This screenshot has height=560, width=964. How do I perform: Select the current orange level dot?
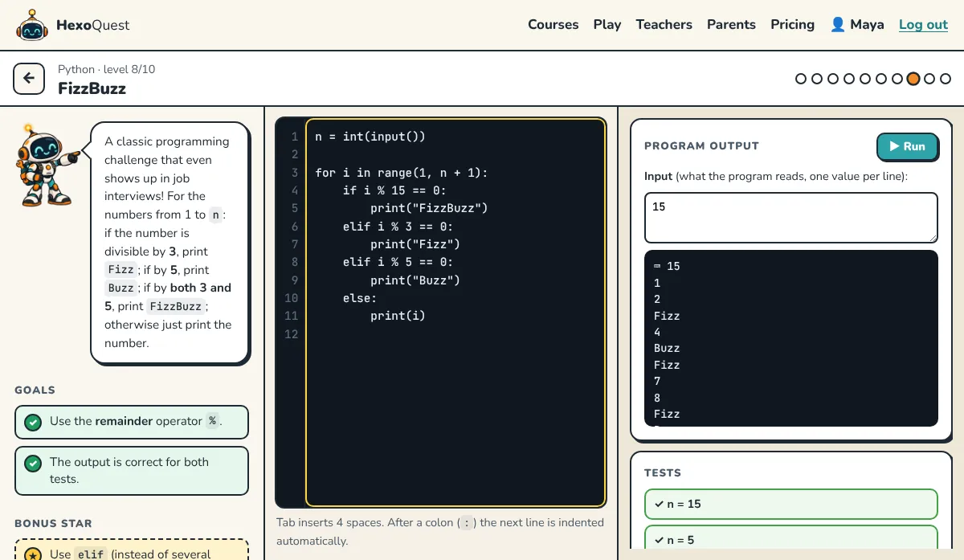[913, 79]
